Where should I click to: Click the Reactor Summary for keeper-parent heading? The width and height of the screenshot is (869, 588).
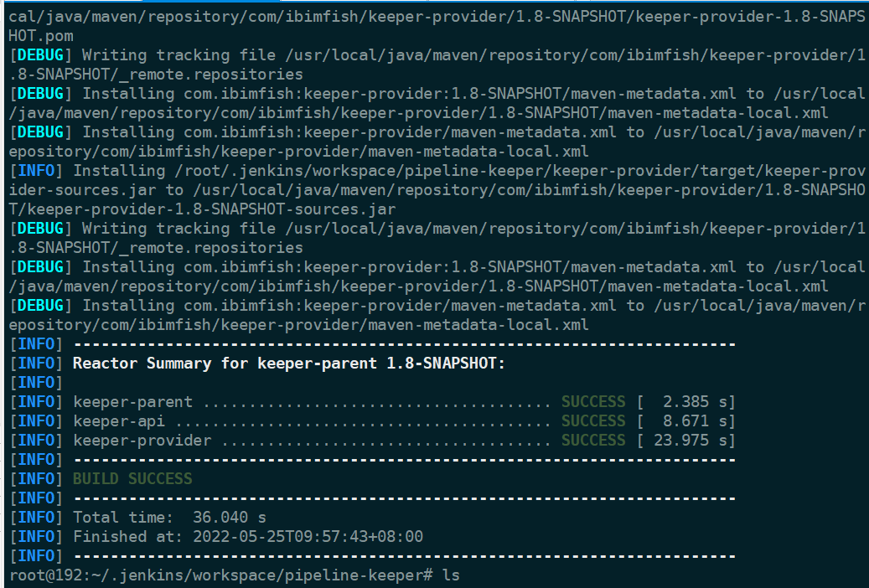pos(289,364)
